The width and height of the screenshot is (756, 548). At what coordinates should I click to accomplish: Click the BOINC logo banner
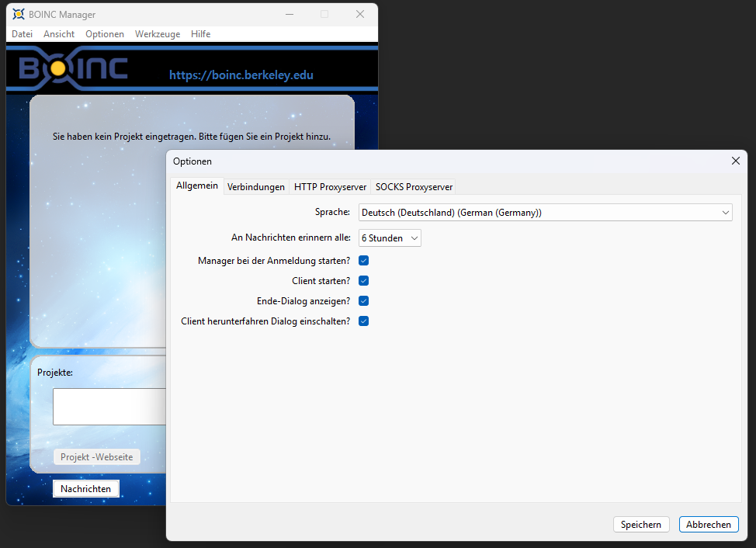pyautogui.click(x=73, y=68)
